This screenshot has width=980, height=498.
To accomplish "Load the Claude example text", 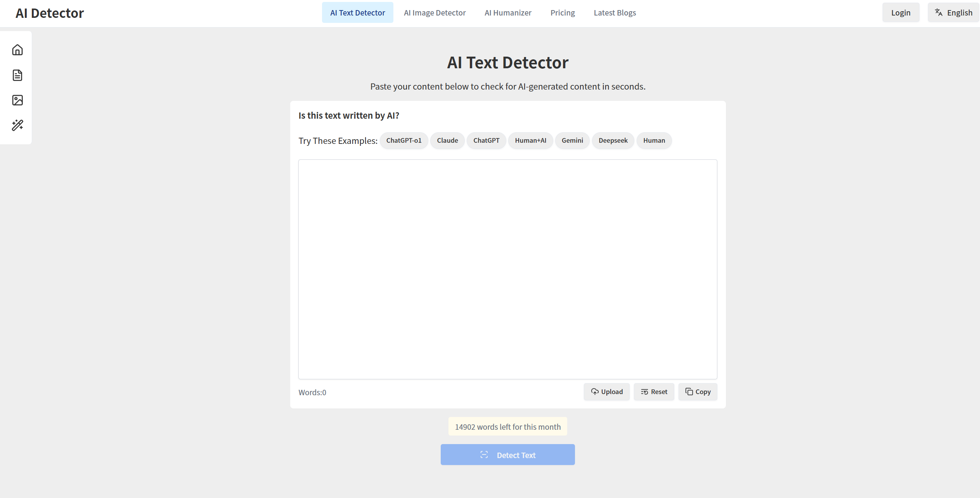I will pyautogui.click(x=447, y=140).
